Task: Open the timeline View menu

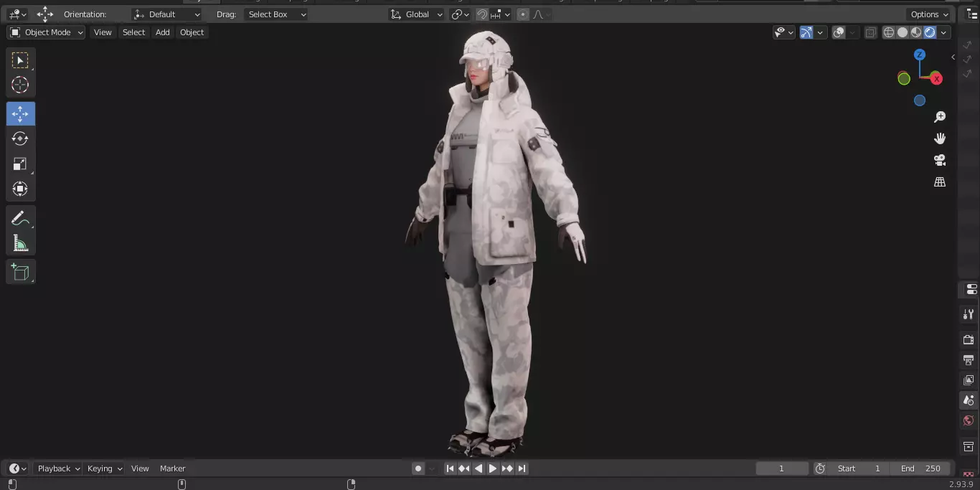Action: pos(140,468)
